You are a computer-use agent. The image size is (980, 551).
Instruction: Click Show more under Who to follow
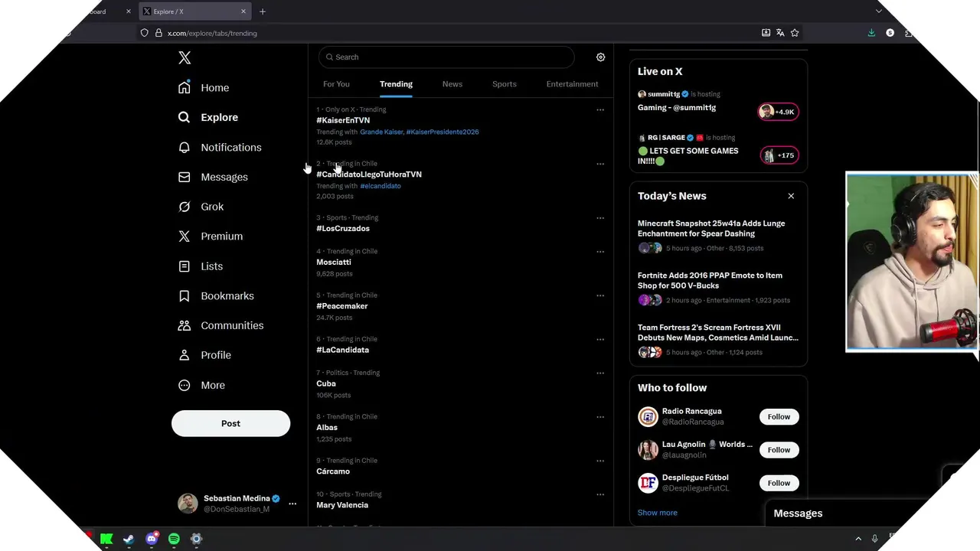tap(658, 513)
